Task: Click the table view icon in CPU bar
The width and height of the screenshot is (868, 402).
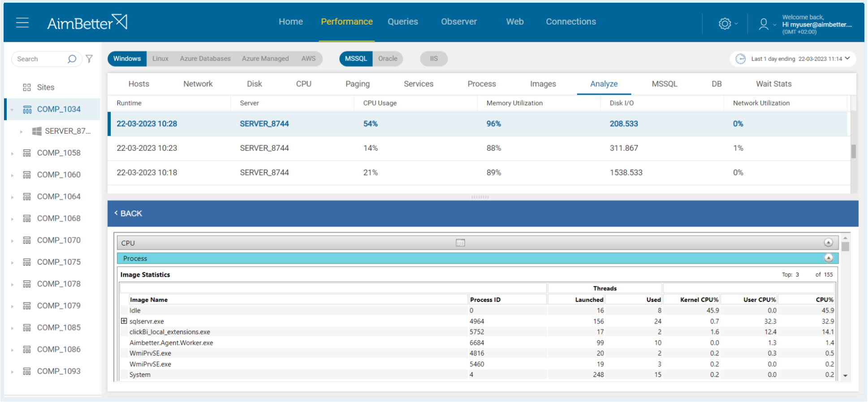Action: coord(460,243)
